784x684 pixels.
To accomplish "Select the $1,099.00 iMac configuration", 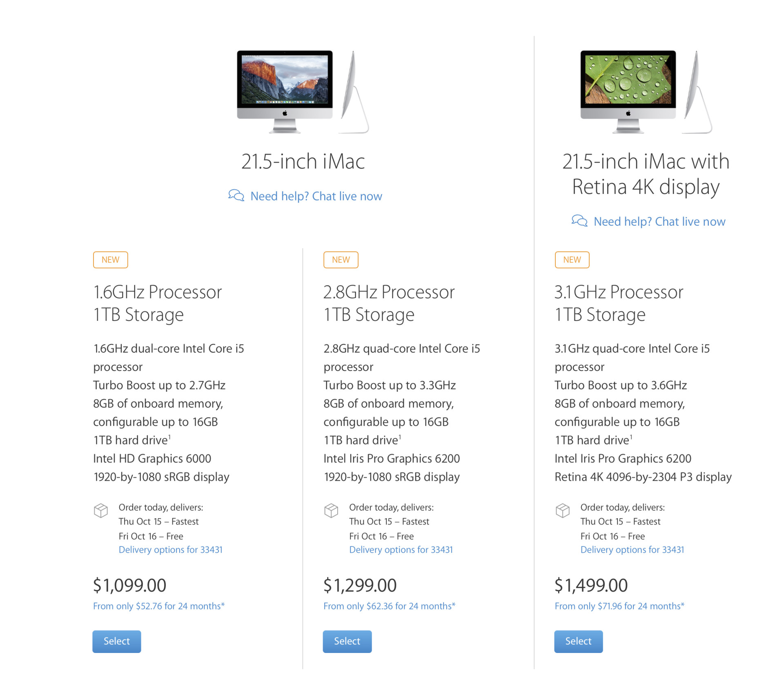I will 117,642.
